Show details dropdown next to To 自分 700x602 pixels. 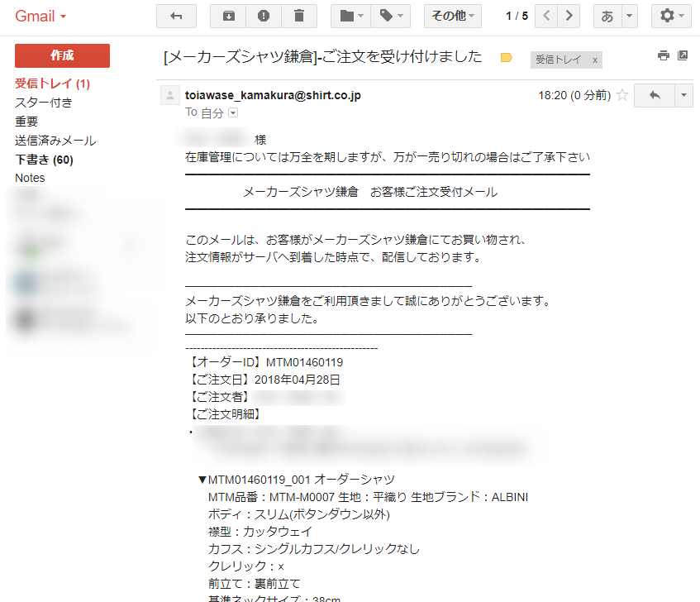pyautogui.click(x=233, y=112)
